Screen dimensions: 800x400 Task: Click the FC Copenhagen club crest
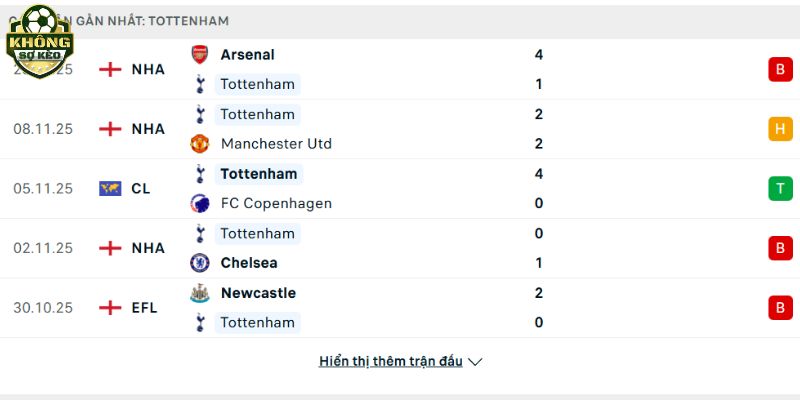pos(200,203)
